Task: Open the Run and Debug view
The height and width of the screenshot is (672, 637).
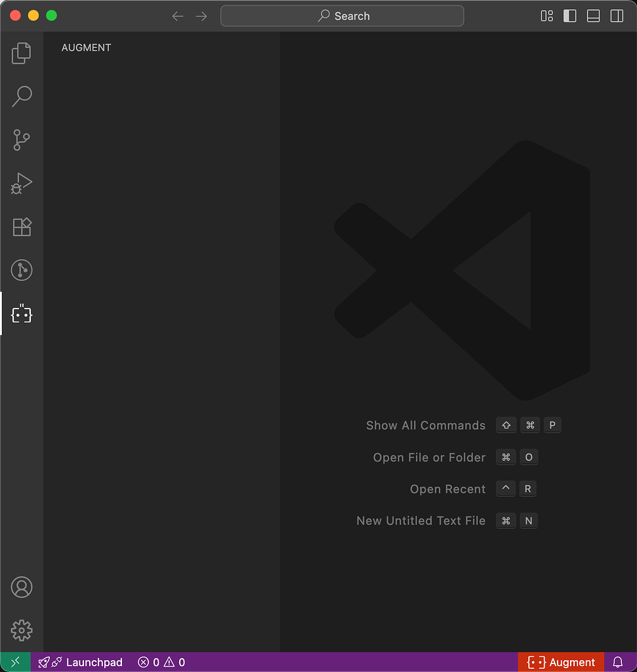Action: pyautogui.click(x=22, y=184)
